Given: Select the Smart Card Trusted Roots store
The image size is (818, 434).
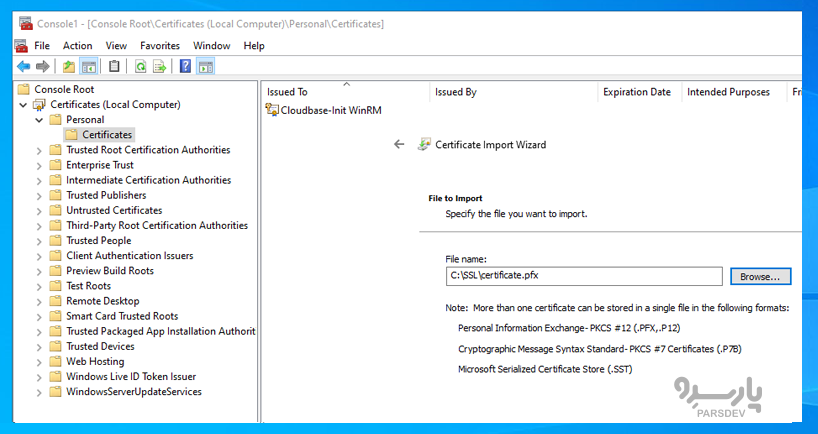Looking at the screenshot, I should [x=122, y=316].
